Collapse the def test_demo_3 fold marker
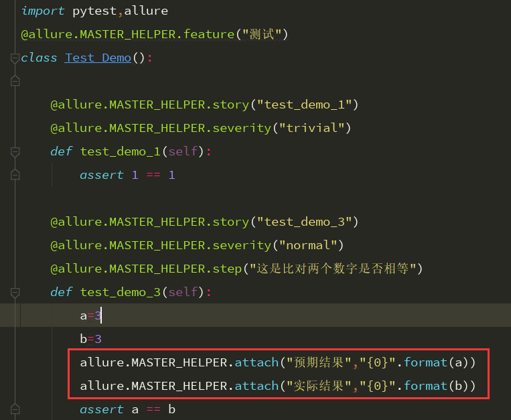This screenshot has width=511, height=420. coord(15,293)
